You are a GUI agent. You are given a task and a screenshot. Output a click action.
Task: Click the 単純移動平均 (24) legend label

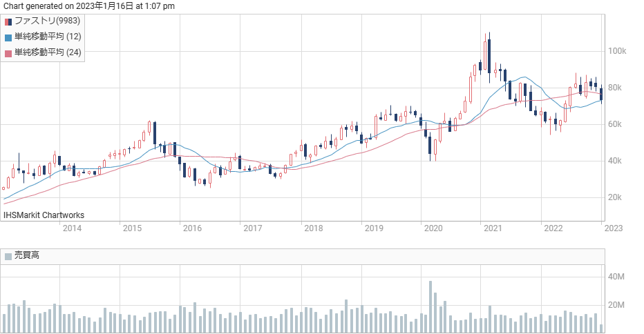pos(48,52)
